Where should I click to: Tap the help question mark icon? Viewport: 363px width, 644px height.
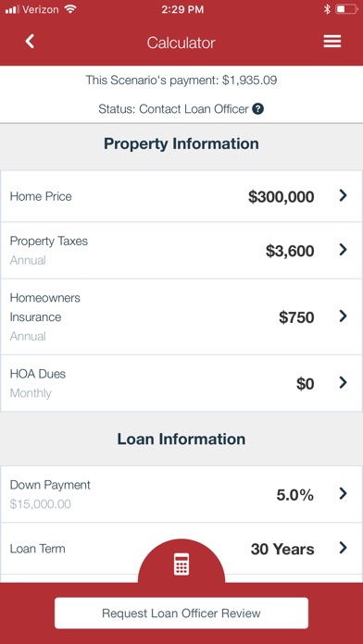coord(257,109)
